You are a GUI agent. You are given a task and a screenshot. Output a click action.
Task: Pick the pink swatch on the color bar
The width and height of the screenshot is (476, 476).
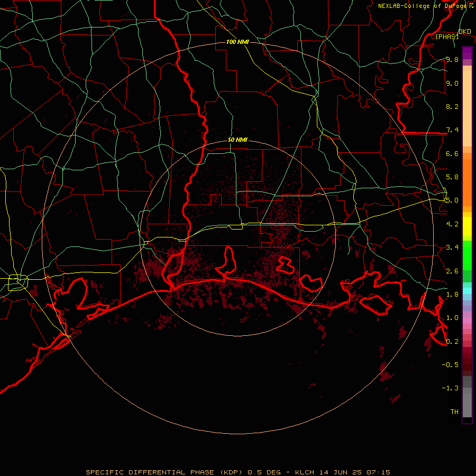pos(467,321)
